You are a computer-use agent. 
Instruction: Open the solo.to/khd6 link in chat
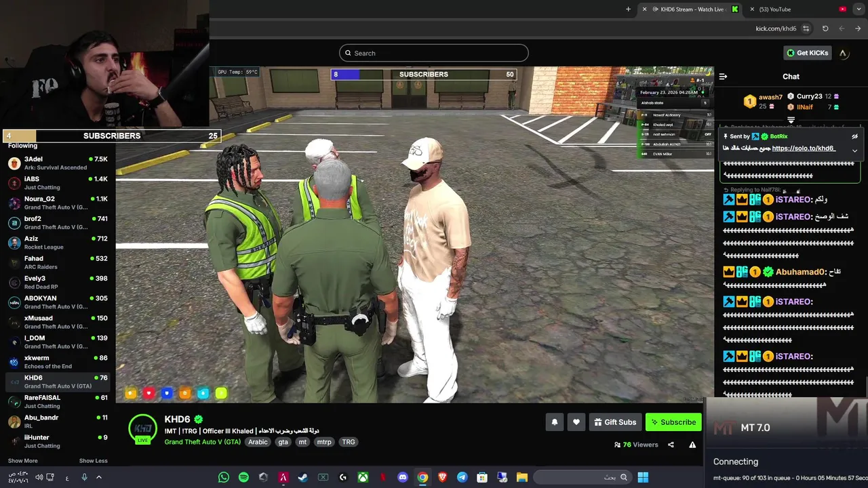click(x=804, y=148)
